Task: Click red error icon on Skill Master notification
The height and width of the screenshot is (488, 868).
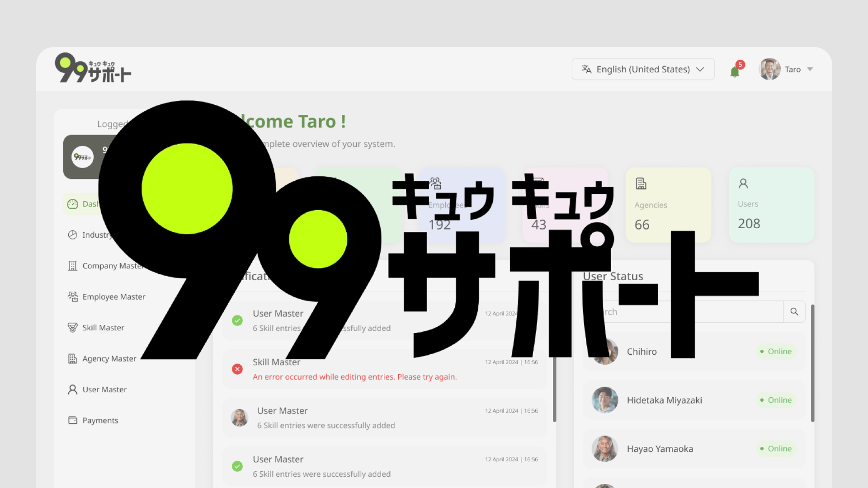Action: (x=237, y=369)
